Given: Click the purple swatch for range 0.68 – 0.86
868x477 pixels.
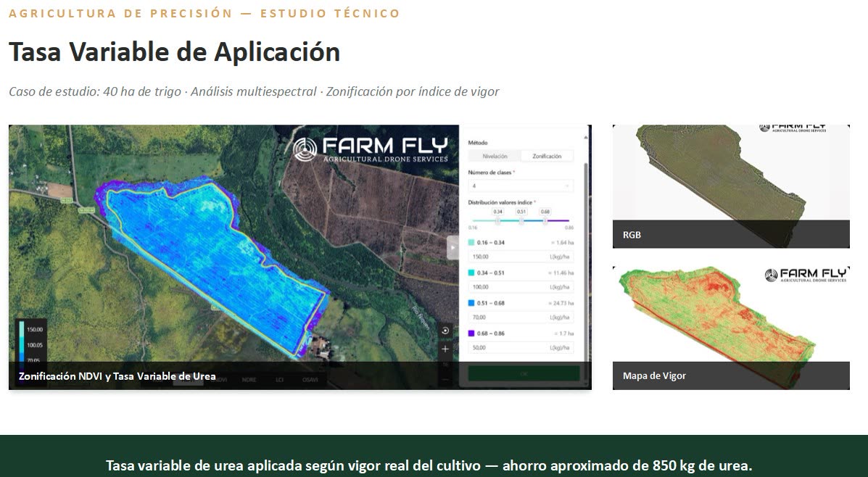Looking at the screenshot, I should [x=471, y=333].
